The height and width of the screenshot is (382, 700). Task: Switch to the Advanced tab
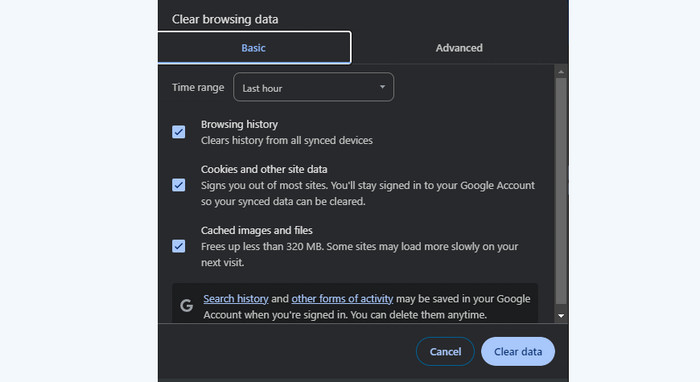coord(459,48)
